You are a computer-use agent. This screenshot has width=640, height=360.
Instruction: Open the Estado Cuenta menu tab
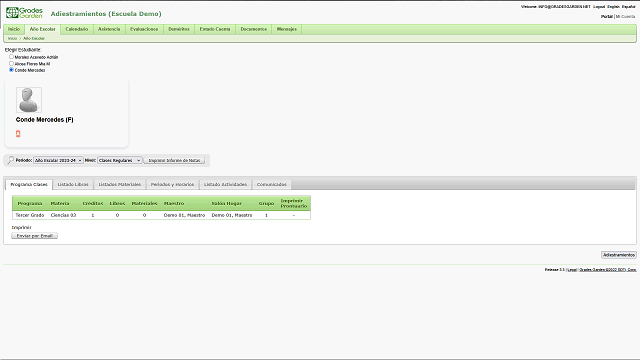point(215,29)
